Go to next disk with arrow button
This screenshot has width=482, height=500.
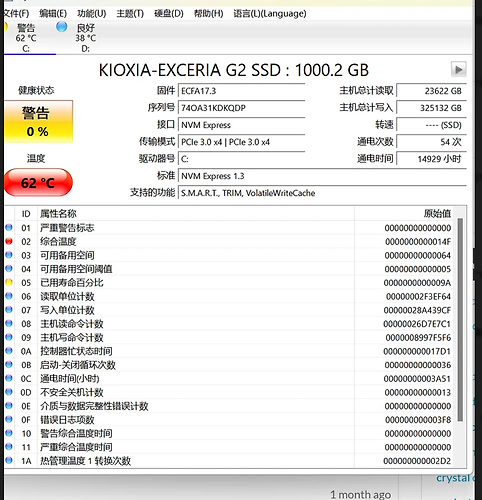tap(459, 70)
